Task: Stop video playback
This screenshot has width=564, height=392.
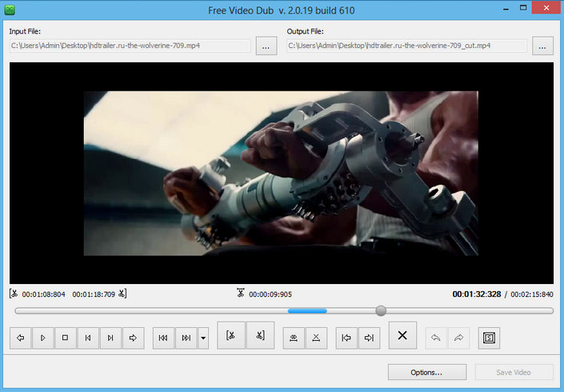Action: click(65, 338)
